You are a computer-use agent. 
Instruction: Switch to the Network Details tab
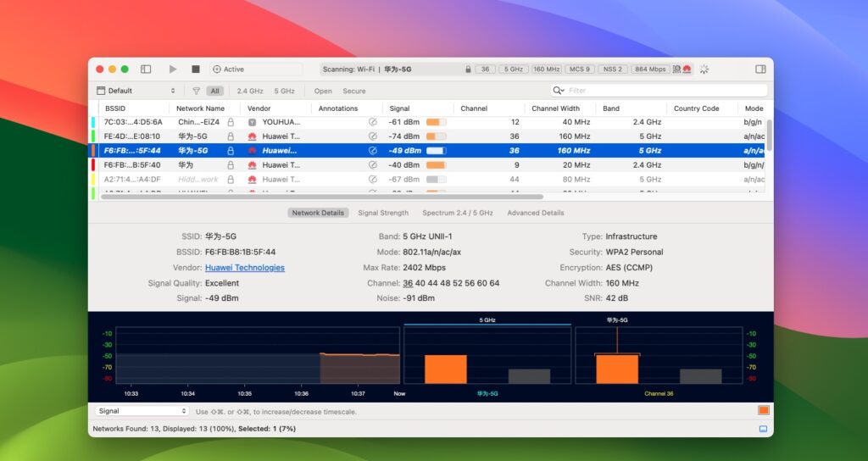318,213
